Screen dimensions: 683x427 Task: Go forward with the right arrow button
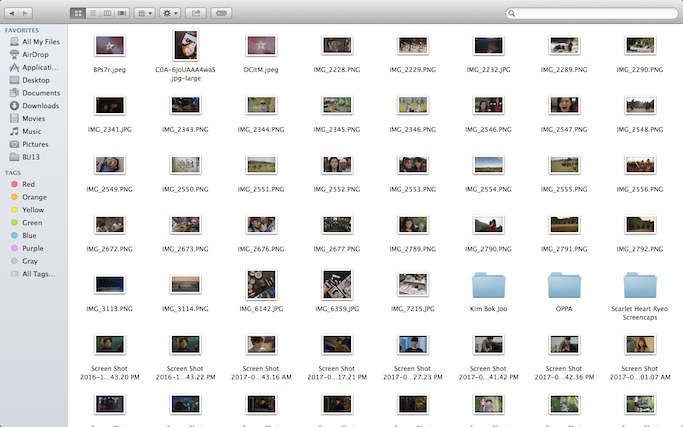coord(25,13)
